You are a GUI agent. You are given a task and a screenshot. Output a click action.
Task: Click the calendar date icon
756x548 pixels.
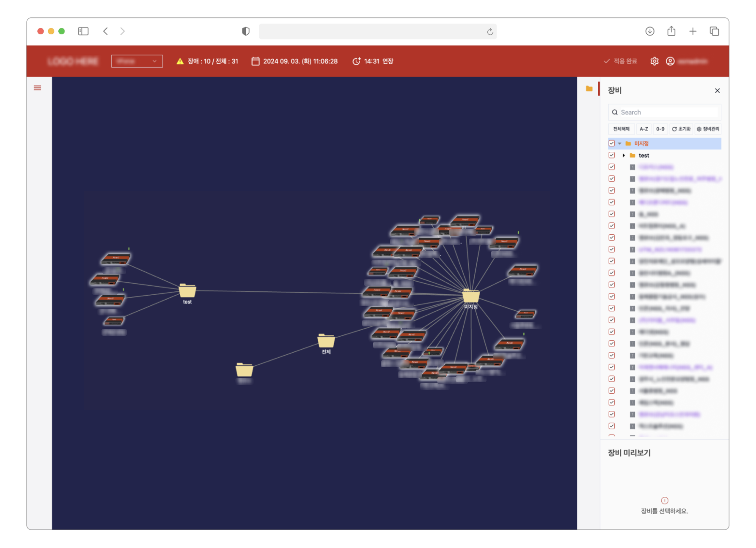pyautogui.click(x=255, y=61)
